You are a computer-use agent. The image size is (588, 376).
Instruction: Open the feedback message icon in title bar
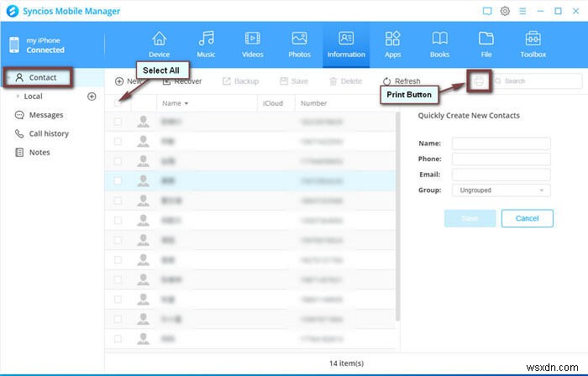point(486,11)
